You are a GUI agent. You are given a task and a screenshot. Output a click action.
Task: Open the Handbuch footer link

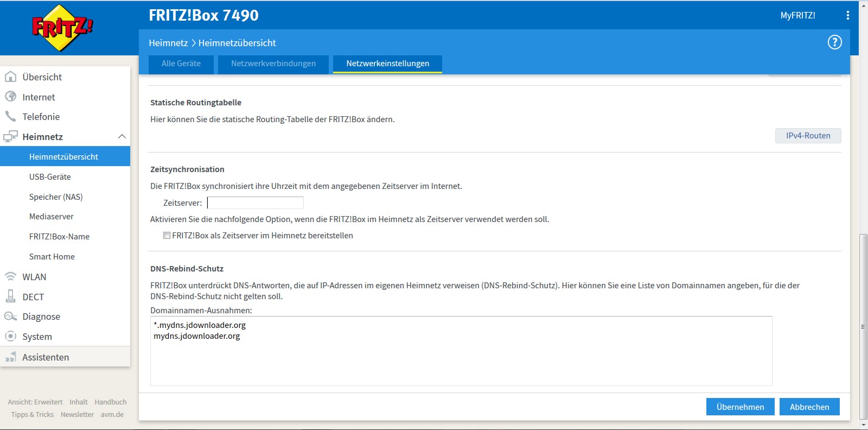[111, 402]
